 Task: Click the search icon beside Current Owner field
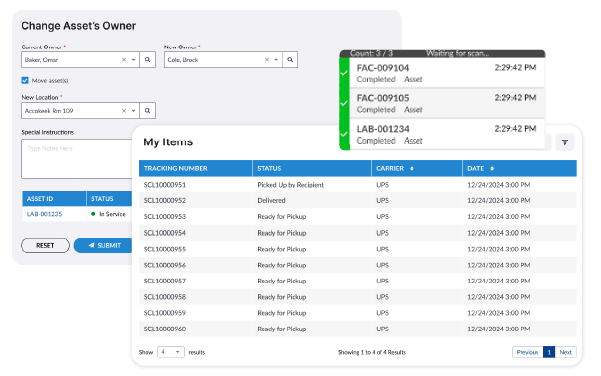tap(148, 60)
